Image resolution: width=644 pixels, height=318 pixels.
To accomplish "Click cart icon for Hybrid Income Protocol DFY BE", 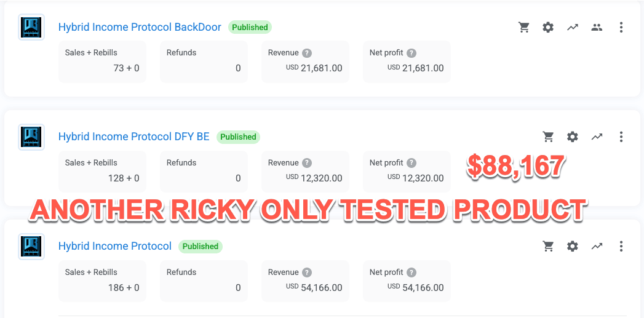I will tap(548, 137).
